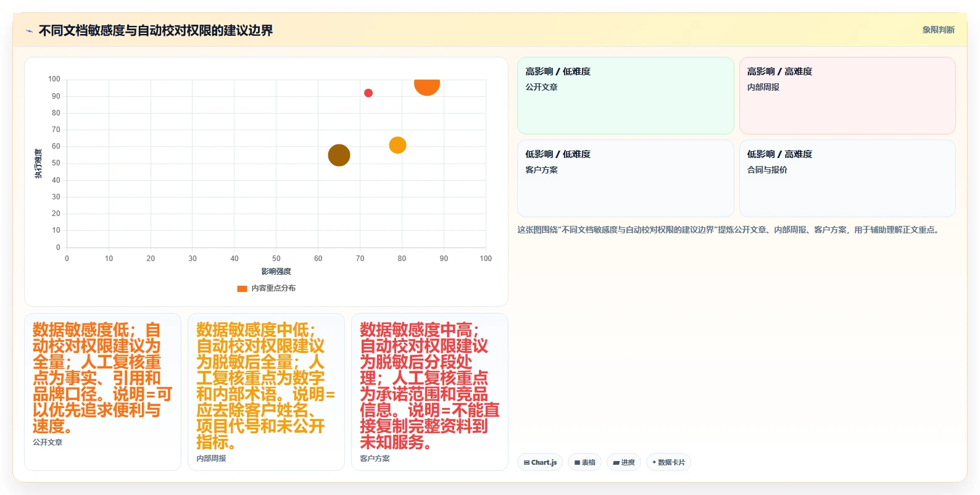Screen dimensions: 980x495
Task: Click the Chart.js tag chip
Action: pyautogui.click(x=540, y=462)
